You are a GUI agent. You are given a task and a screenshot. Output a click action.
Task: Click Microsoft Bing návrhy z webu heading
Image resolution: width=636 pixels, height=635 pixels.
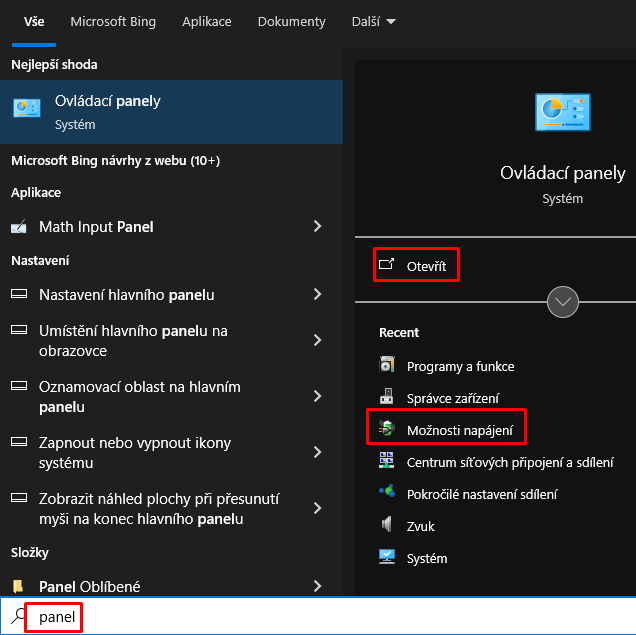pos(116,161)
